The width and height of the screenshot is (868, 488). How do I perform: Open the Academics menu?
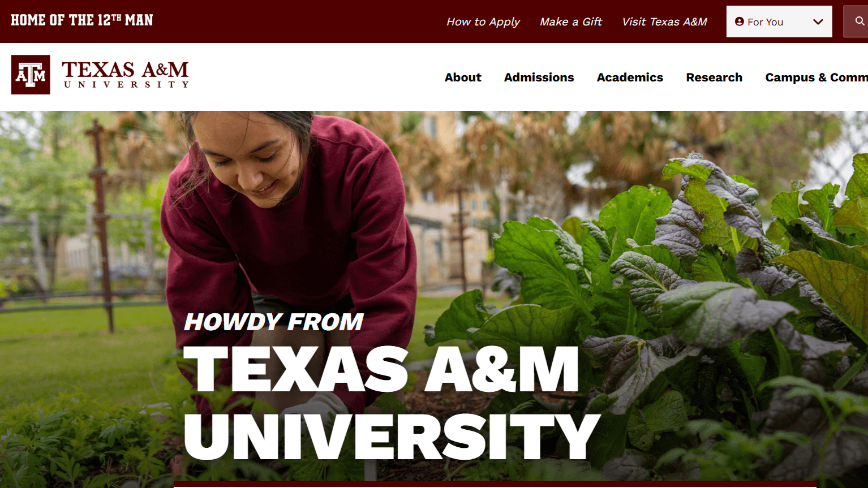coord(630,77)
